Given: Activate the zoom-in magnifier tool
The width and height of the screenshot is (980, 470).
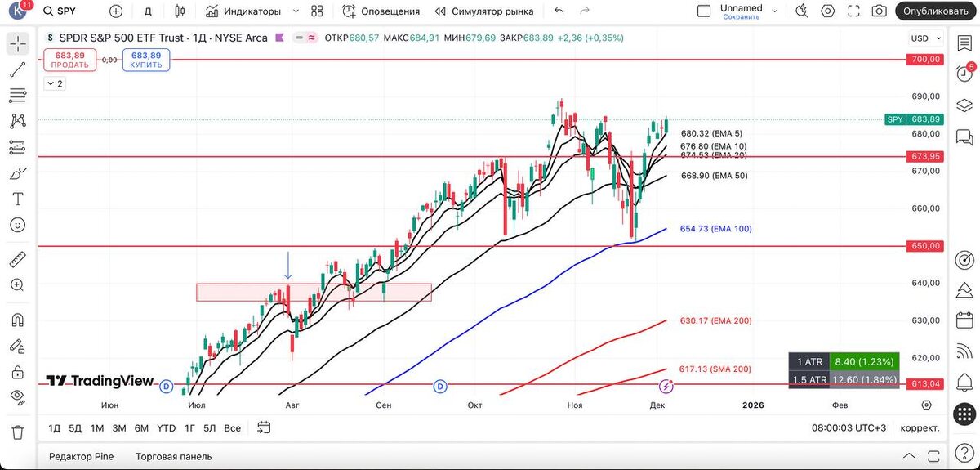Looking at the screenshot, I should pos(18,285).
